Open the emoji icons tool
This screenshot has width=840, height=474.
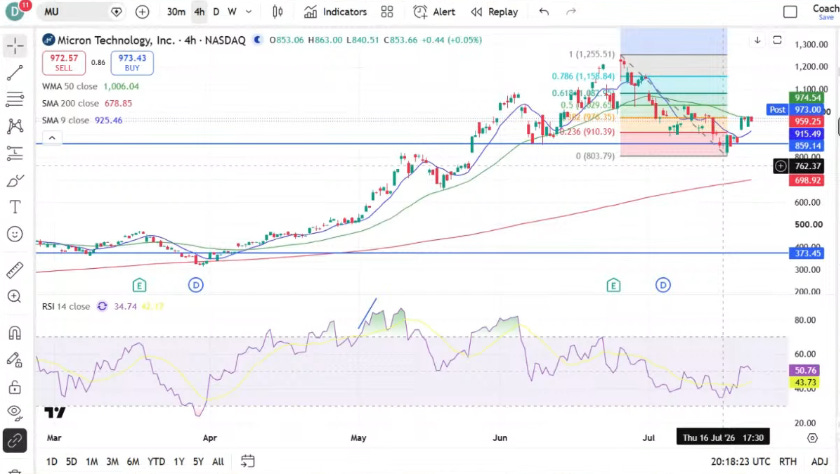[15, 234]
